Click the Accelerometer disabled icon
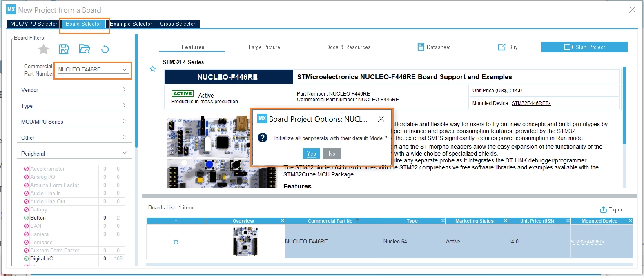 26,169
